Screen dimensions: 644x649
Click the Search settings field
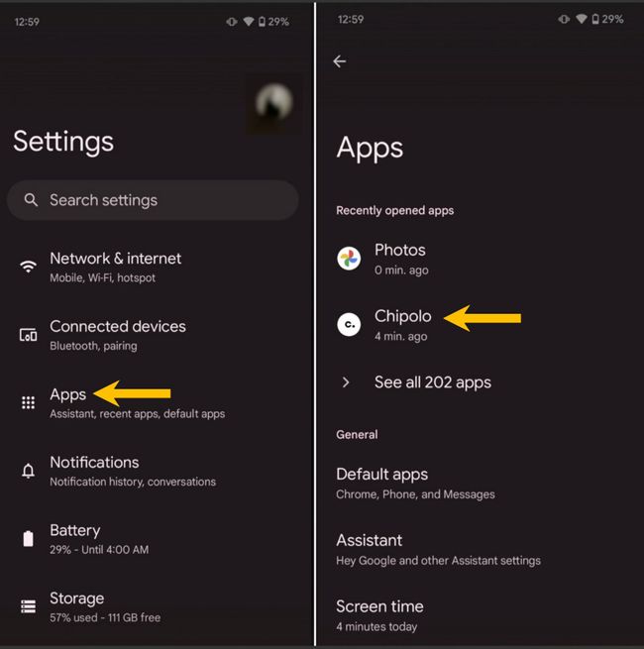(x=153, y=200)
